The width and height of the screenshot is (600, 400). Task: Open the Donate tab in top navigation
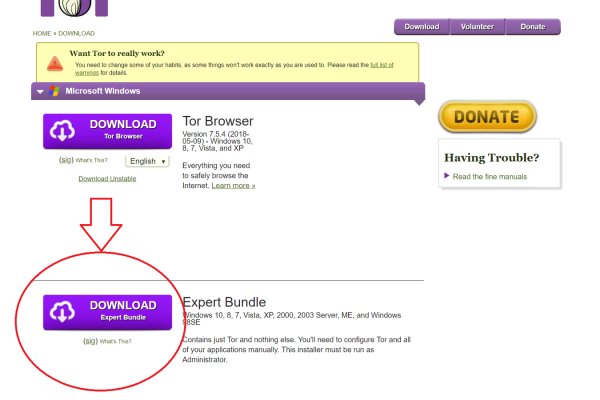click(x=533, y=27)
